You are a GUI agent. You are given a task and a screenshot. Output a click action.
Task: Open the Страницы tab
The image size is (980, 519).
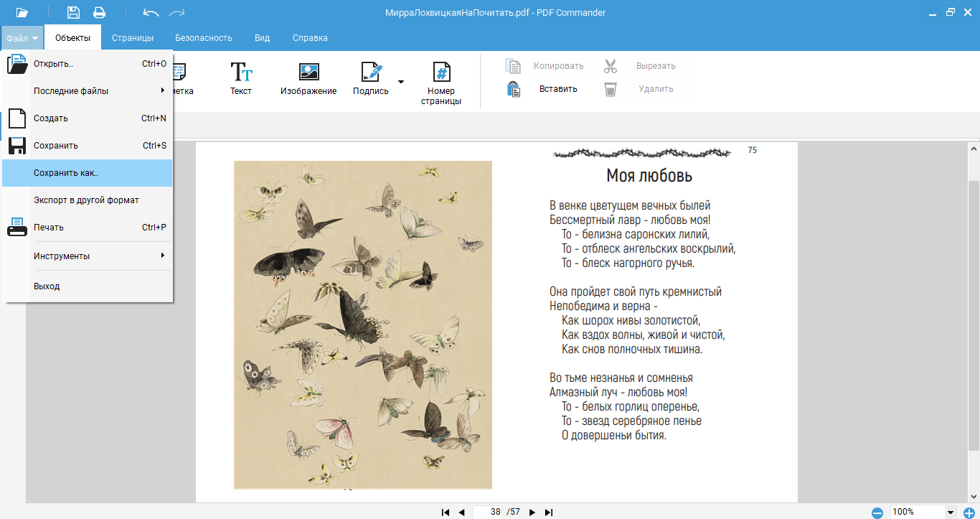[x=133, y=38]
